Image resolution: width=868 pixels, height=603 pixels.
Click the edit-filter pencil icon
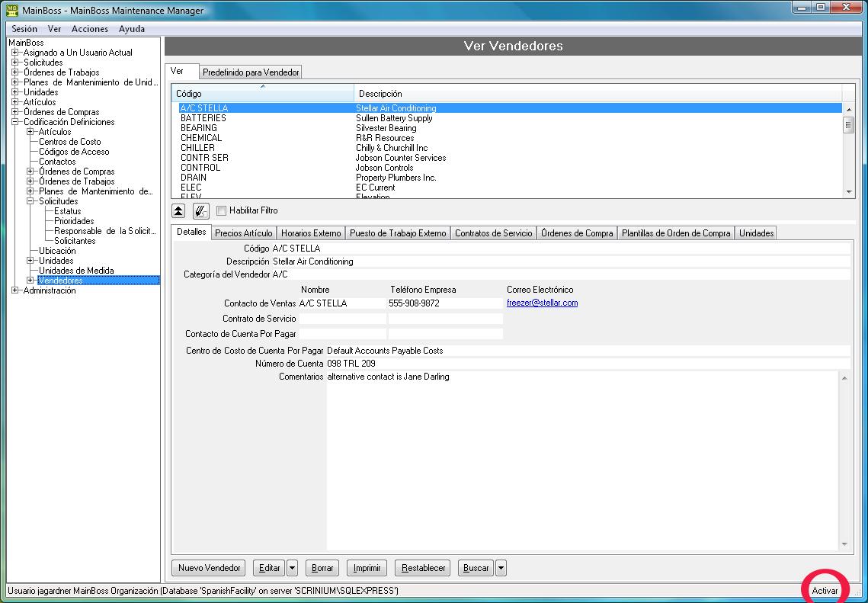(201, 211)
